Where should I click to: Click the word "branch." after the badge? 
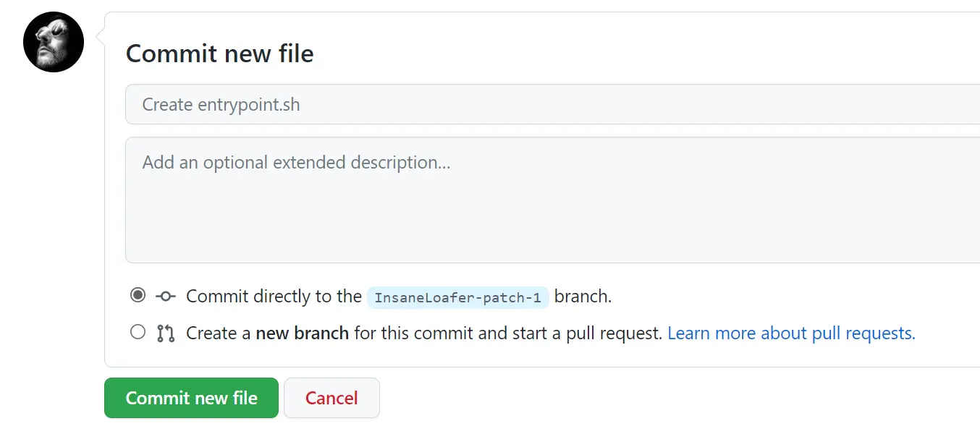583,297
